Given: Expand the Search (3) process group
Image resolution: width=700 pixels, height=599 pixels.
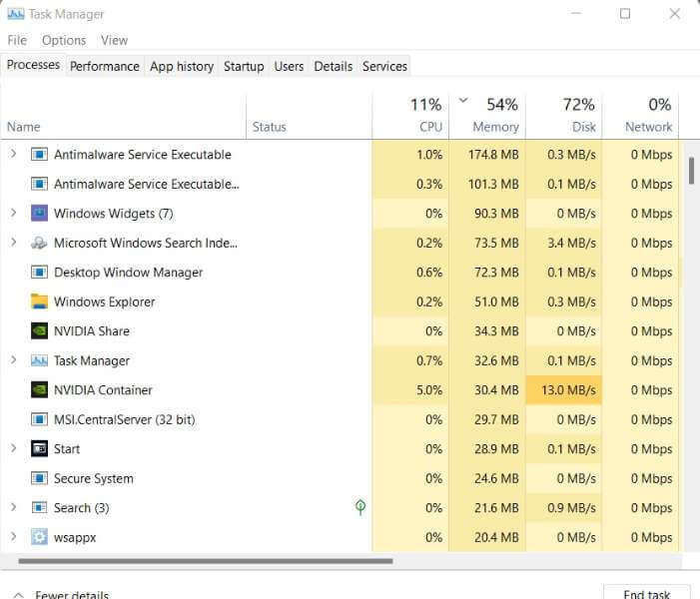Looking at the screenshot, I should 13,508.
